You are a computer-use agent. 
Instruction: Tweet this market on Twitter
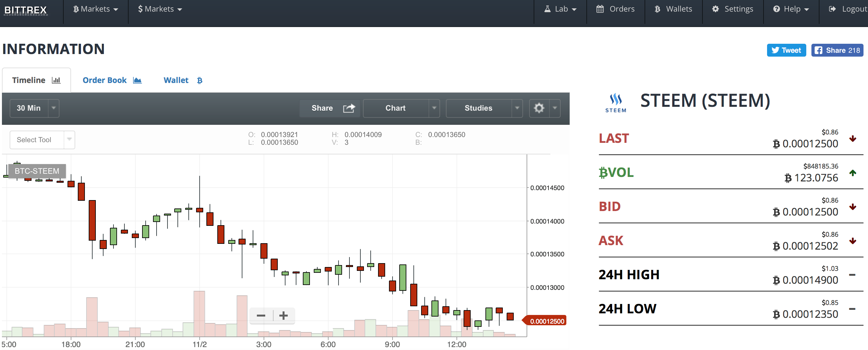tap(786, 50)
